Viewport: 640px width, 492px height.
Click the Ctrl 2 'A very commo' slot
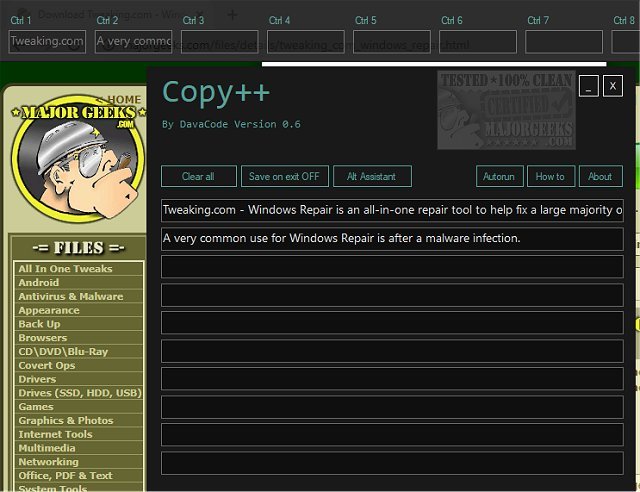click(133, 42)
